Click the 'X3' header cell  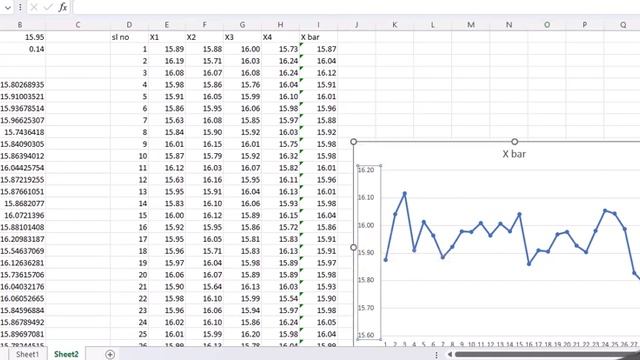click(x=242, y=37)
